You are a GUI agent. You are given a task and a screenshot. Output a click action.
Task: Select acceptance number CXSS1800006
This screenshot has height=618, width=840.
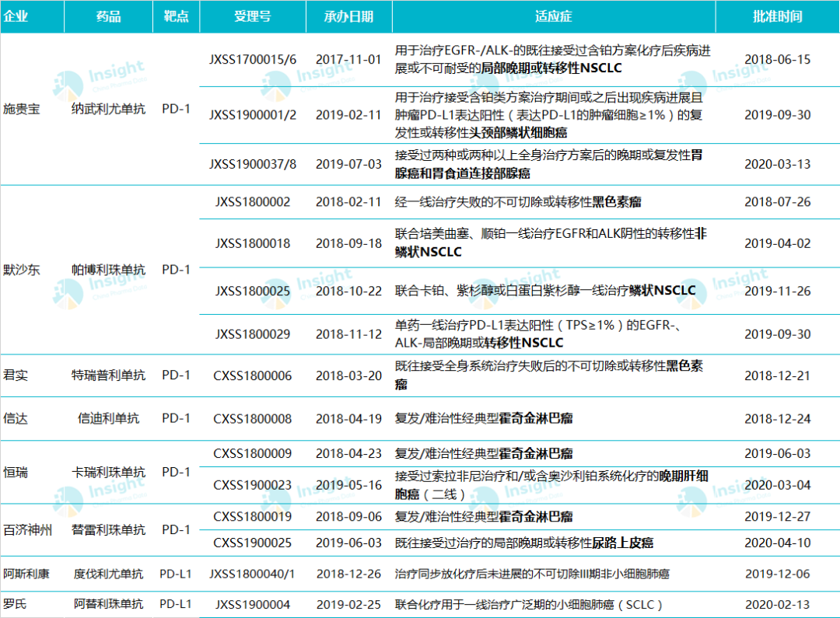(x=252, y=376)
